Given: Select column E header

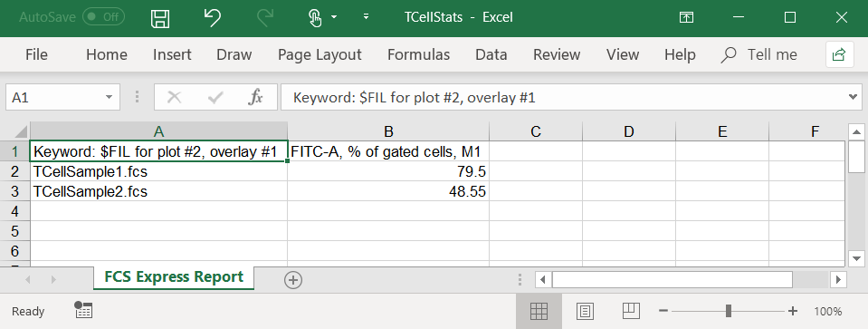Looking at the screenshot, I should (722, 131).
